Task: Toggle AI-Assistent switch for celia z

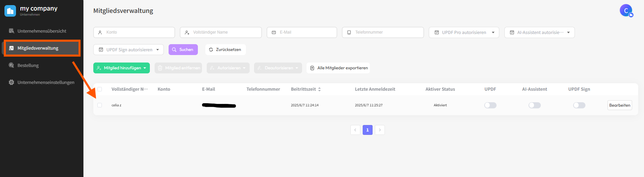Action: click(x=535, y=105)
